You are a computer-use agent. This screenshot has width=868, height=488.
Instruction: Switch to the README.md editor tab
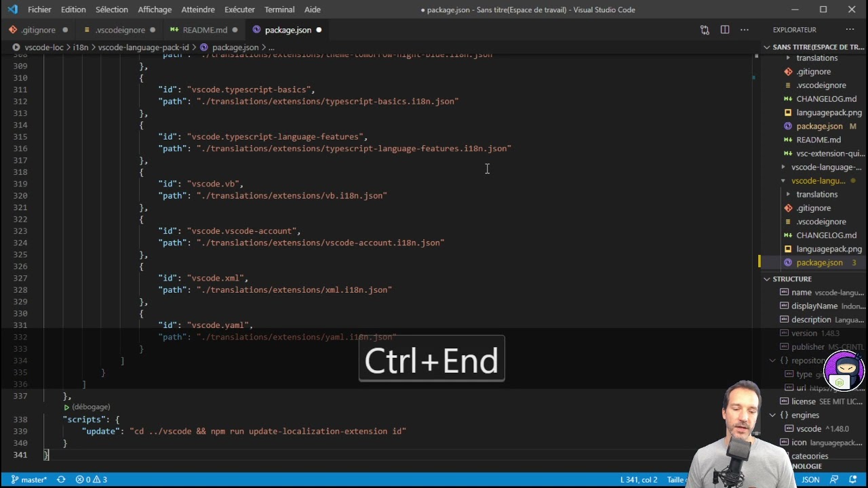coord(203,30)
